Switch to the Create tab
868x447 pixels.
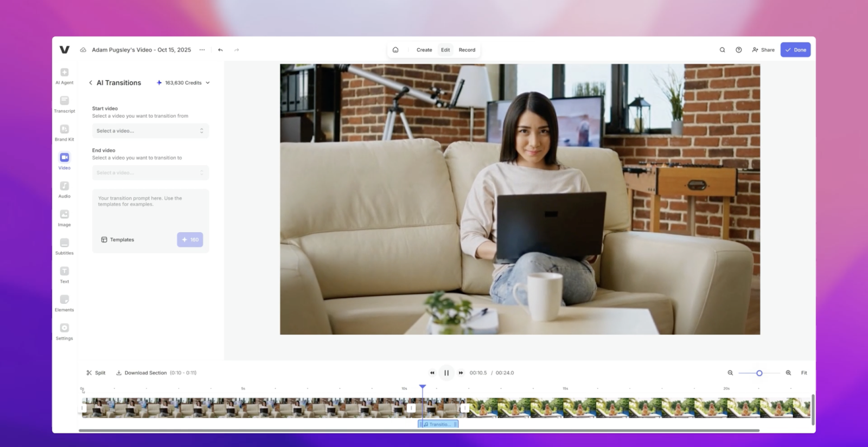coord(424,50)
